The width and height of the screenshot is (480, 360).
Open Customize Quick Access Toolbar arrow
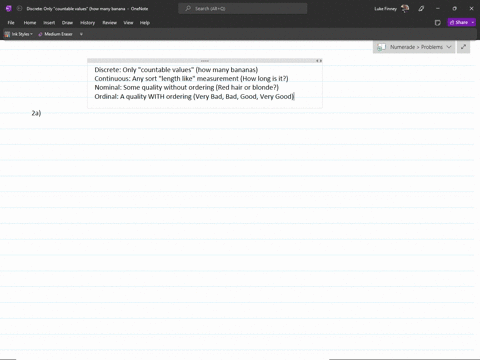[81, 34]
